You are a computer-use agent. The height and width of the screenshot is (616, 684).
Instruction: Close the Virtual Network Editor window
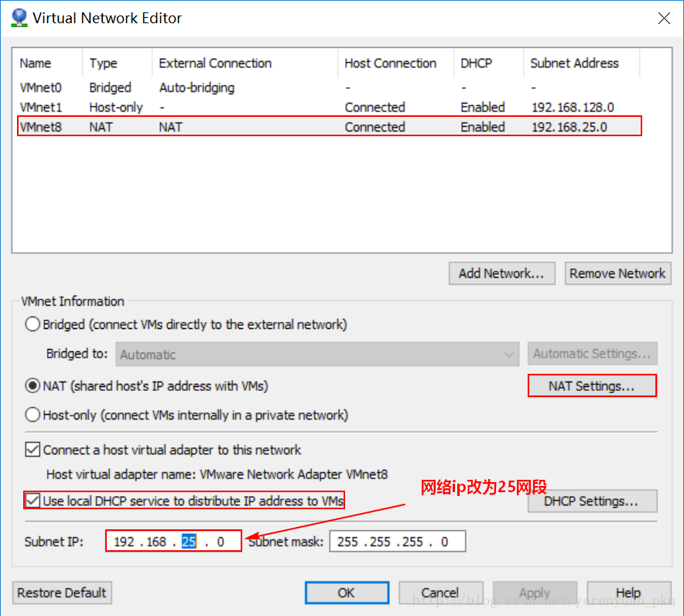click(x=664, y=18)
